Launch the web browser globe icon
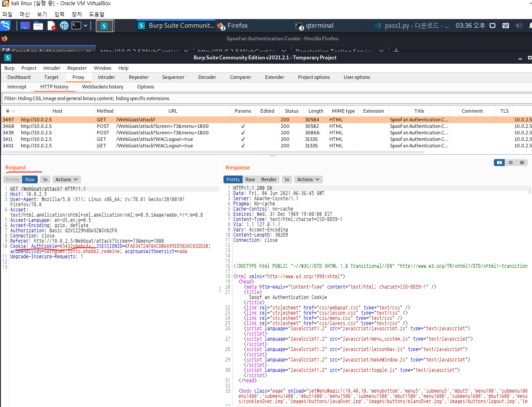The width and height of the screenshot is (532, 407). [x=64, y=26]
